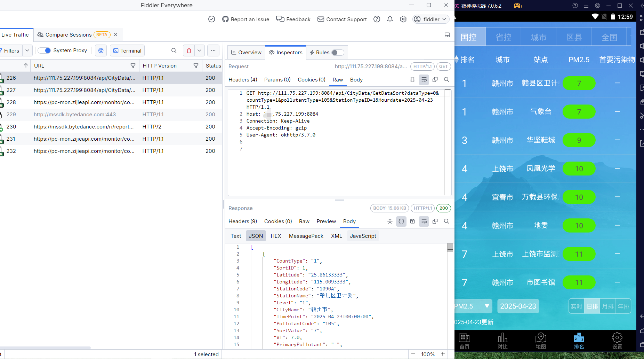Open Report an Issue link
This screenshot has width=644, height=359.
point(245,19)
